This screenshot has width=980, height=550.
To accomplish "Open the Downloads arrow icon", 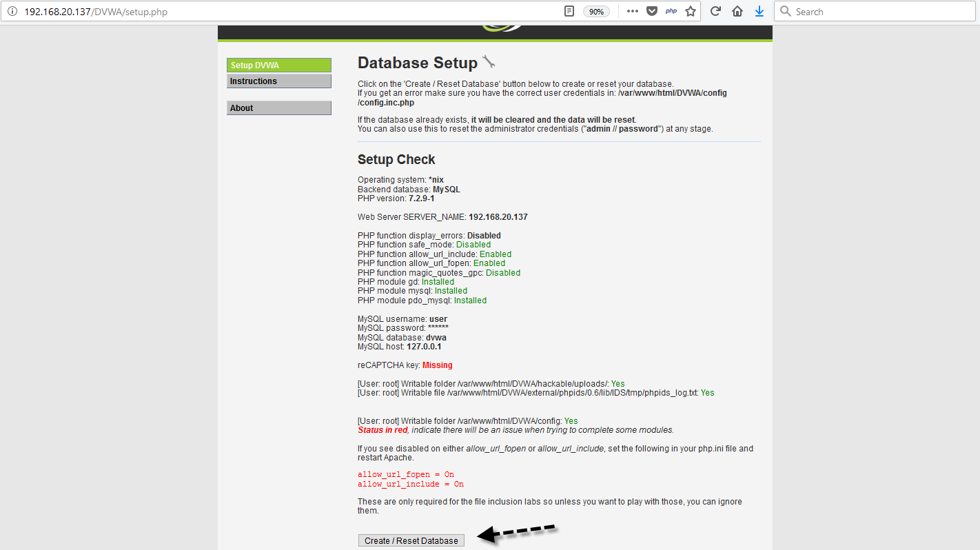I will (x=759, y=12).
